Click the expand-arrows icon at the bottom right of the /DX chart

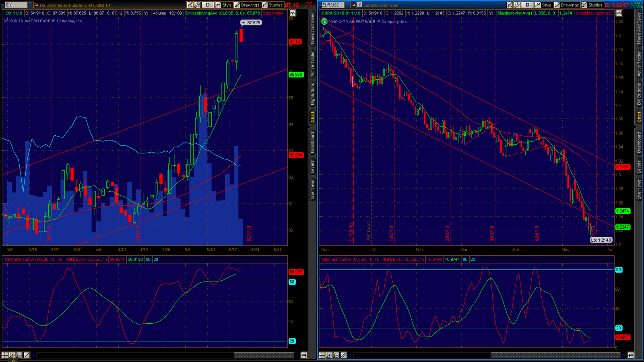304,355
